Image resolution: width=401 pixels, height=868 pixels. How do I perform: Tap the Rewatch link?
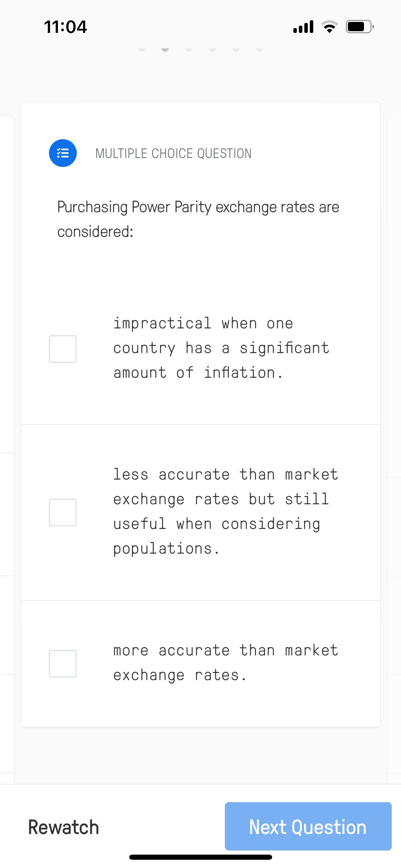click(63, 827)
